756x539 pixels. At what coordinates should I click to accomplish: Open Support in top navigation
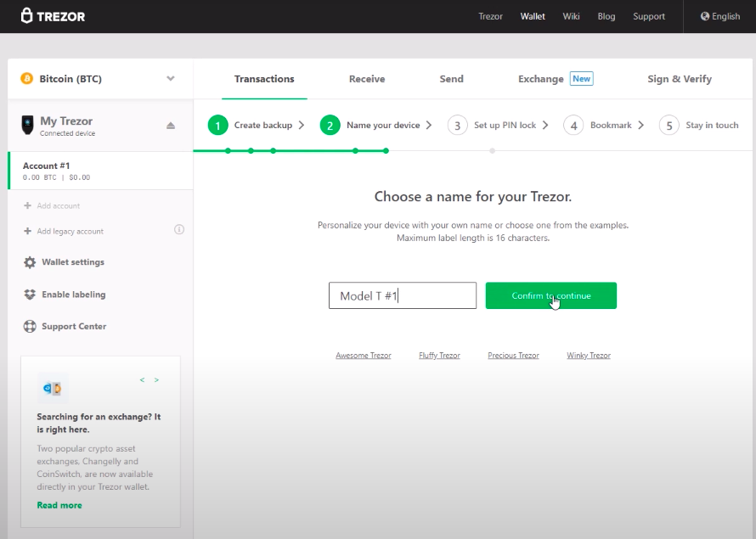(649, 16)
